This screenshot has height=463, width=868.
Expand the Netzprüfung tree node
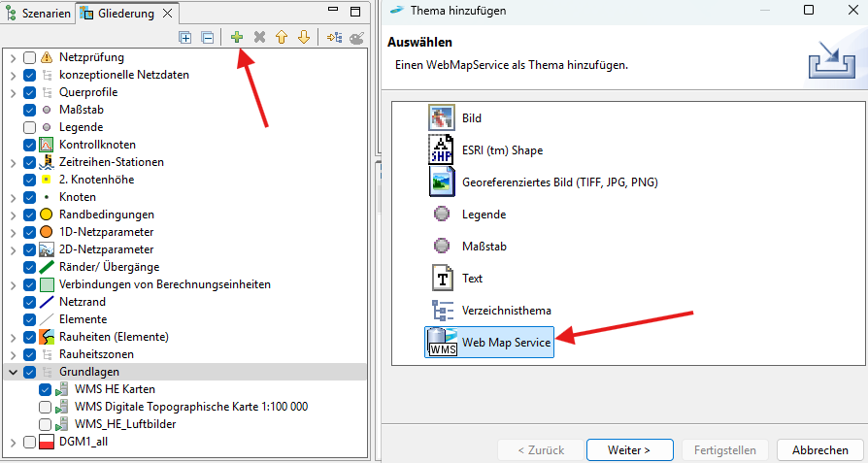coord(13,57)
